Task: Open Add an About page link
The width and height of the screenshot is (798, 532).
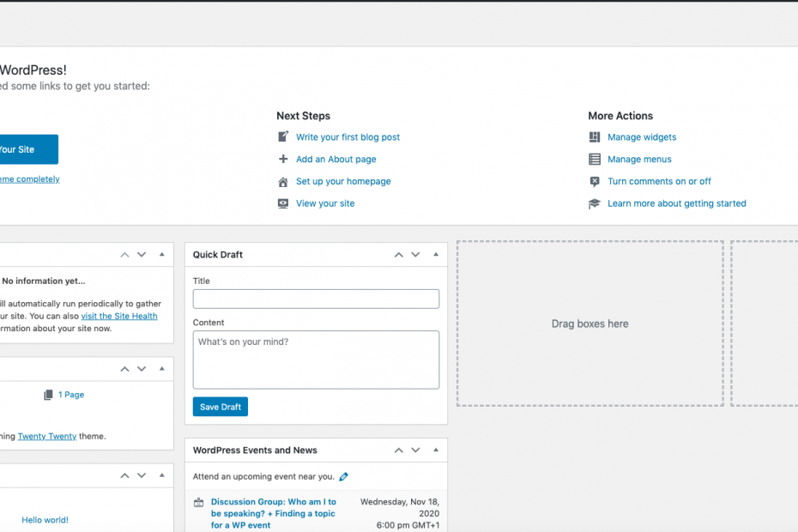Action: 336,160
